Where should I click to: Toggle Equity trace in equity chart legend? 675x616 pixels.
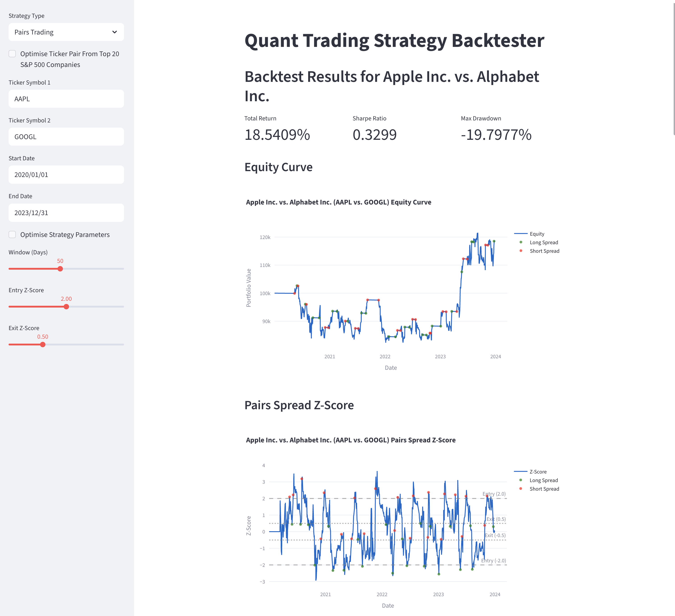click(537, 234)
